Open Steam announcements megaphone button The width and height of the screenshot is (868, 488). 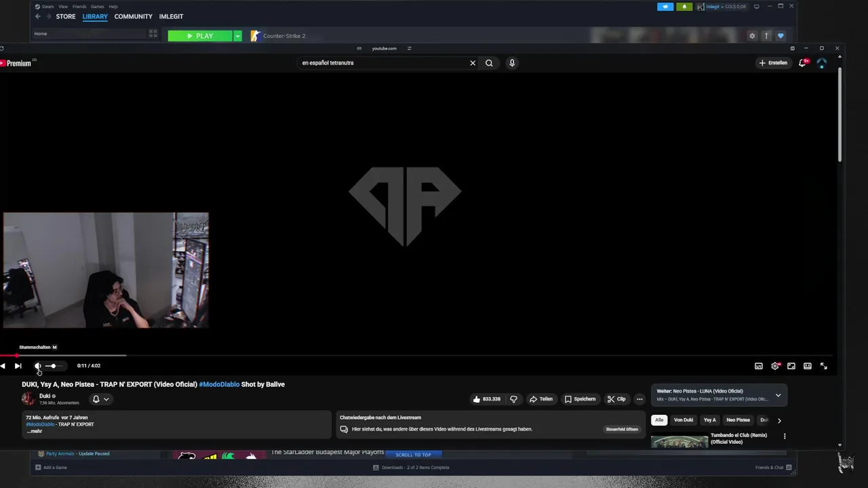[665, 7]
